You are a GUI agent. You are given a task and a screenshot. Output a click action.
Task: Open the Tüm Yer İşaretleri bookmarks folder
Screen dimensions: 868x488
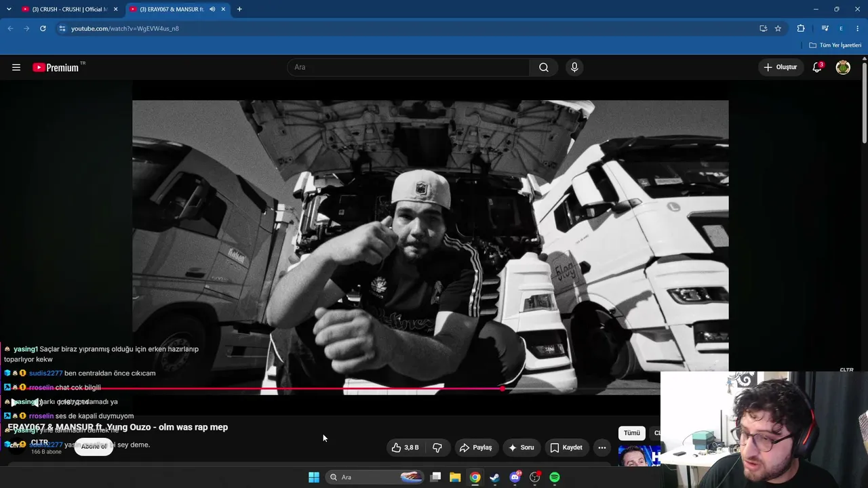(x=835, y=45)
